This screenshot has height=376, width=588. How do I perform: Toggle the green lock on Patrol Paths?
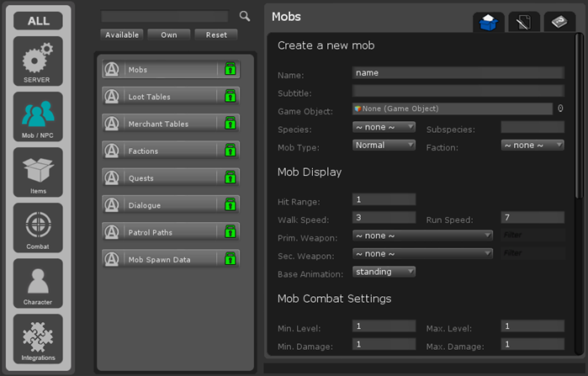tap(230, 232)
